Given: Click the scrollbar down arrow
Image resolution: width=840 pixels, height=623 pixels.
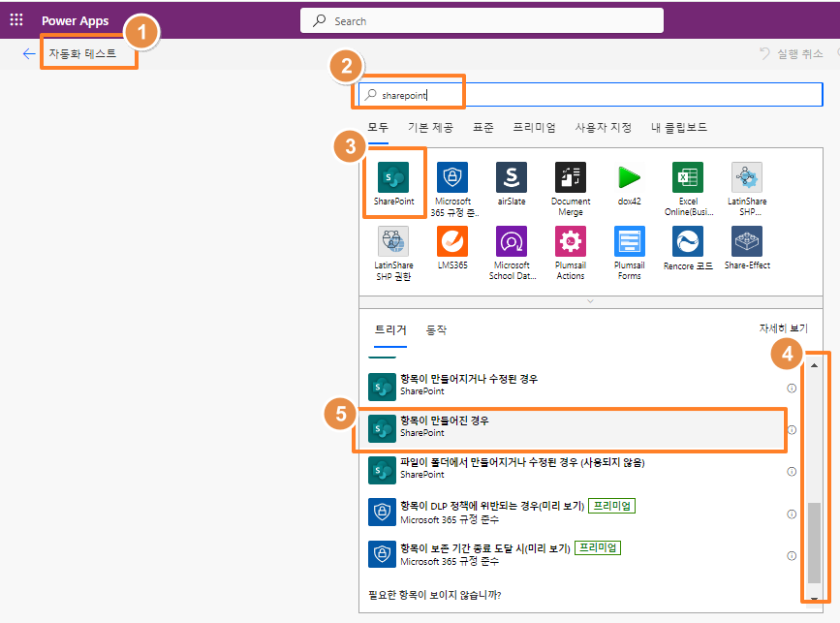Looking at the screenshot, I should pos(814,599).
